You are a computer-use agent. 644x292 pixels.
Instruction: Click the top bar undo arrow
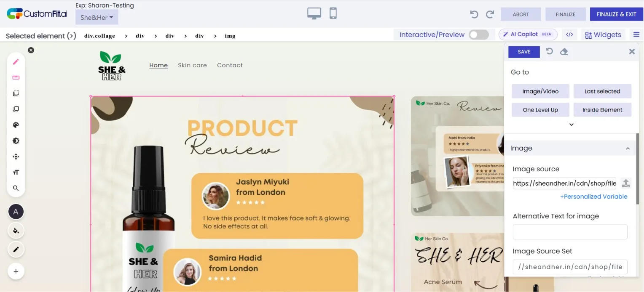point(474,14)
